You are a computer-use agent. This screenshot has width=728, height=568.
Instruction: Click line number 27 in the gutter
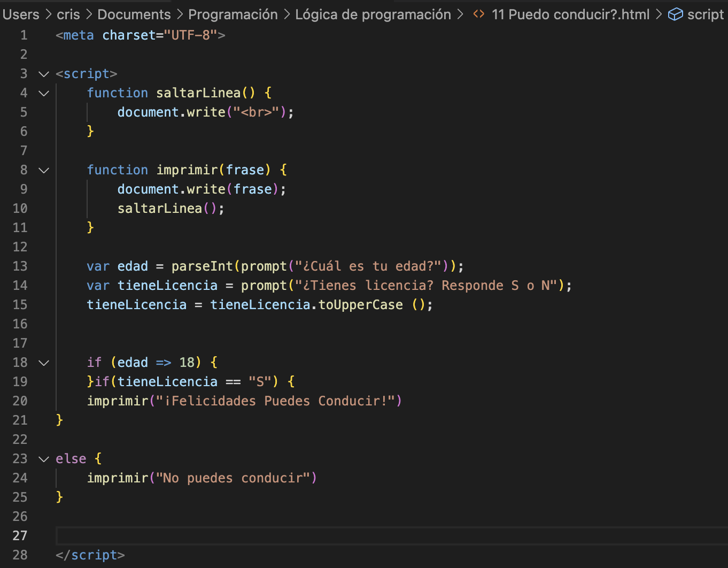20,536
